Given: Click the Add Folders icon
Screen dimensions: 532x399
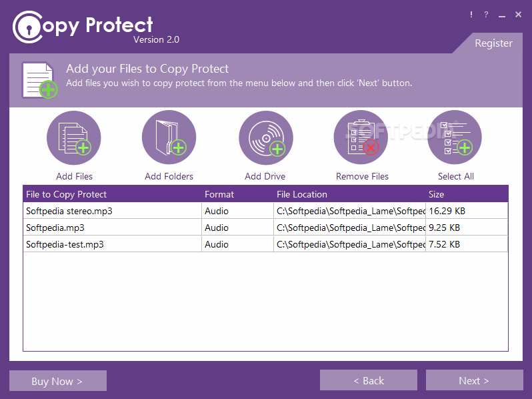Looking at the screenshot, I should point(169,137).
